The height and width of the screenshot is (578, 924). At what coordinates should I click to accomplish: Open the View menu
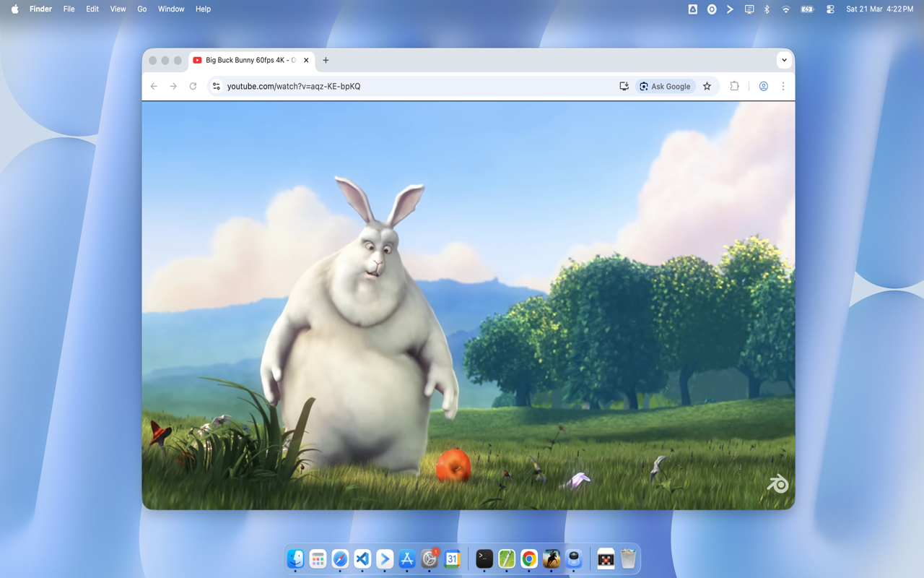pyautogui.click(x=118, y=9)
